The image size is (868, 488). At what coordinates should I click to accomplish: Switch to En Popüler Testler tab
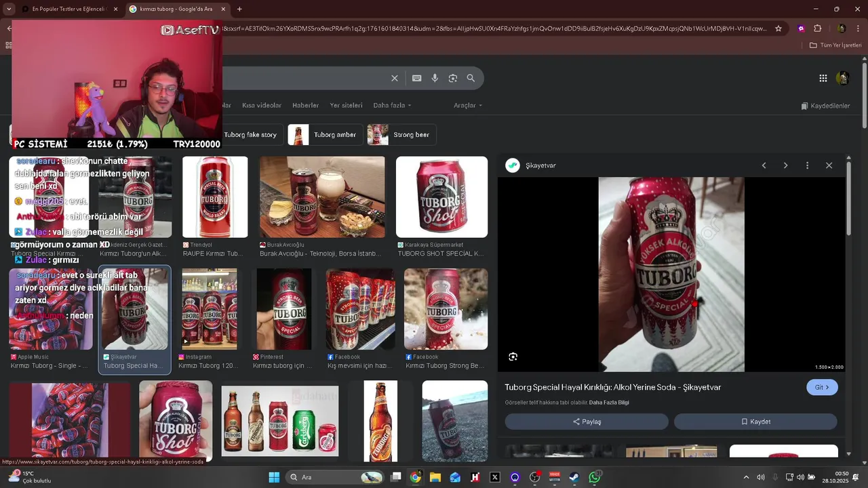(x=69, y=9)
